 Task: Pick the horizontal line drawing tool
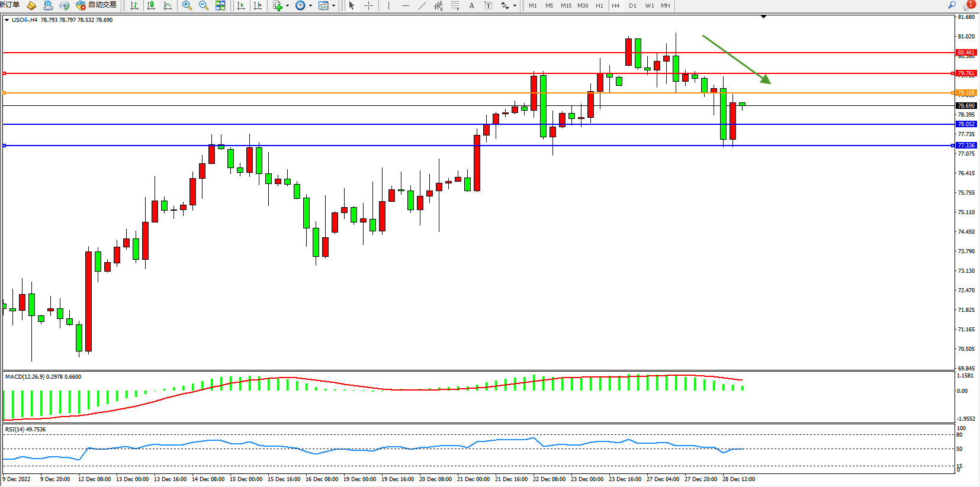point(405,6)
